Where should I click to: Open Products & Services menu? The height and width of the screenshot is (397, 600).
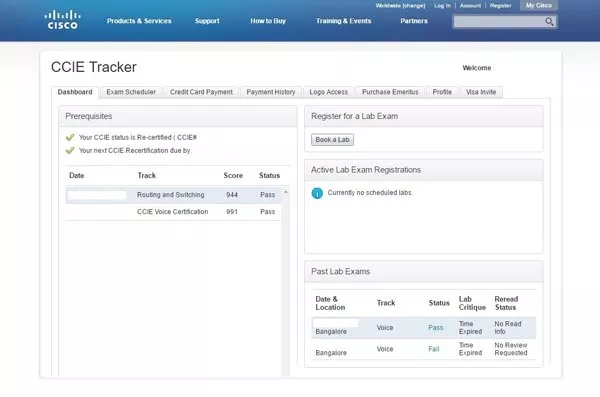139,21
